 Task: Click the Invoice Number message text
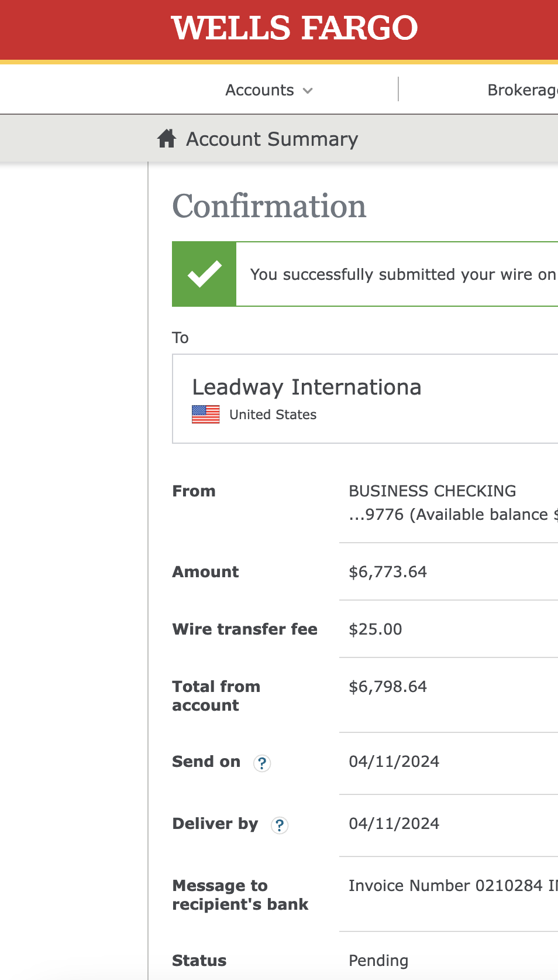tap(453, 886)
